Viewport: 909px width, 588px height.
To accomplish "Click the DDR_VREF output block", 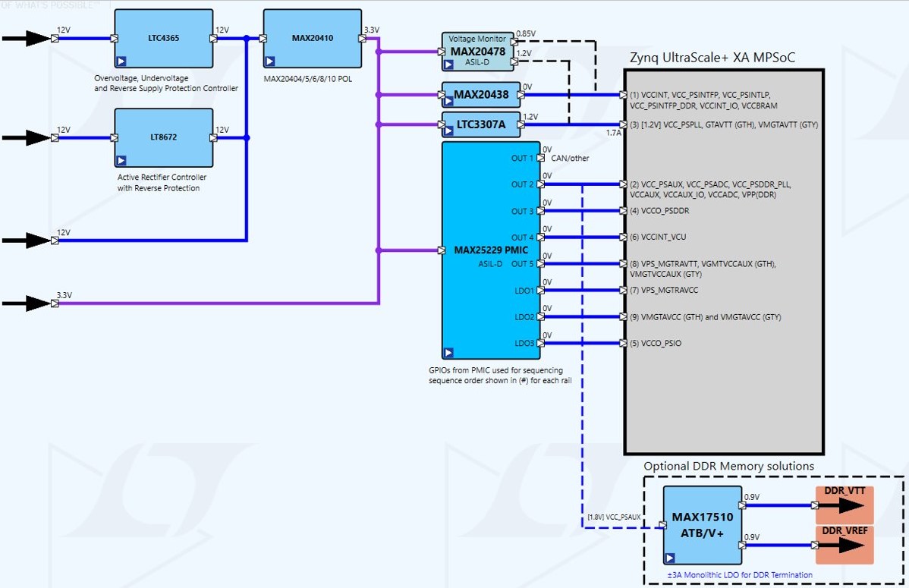I will (x=844, y=545).
